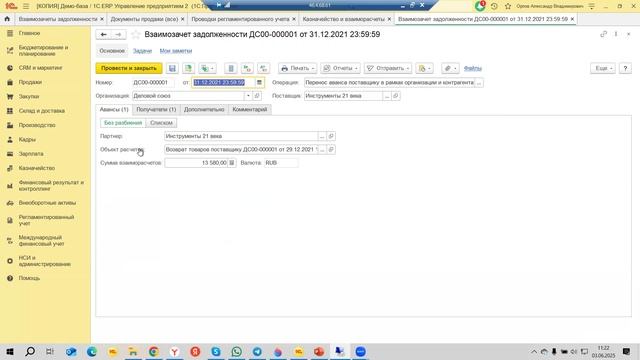This screenshot has height=360, width=640.
Task: Open the Объект расчетов record button
Action: click(331, 149)
